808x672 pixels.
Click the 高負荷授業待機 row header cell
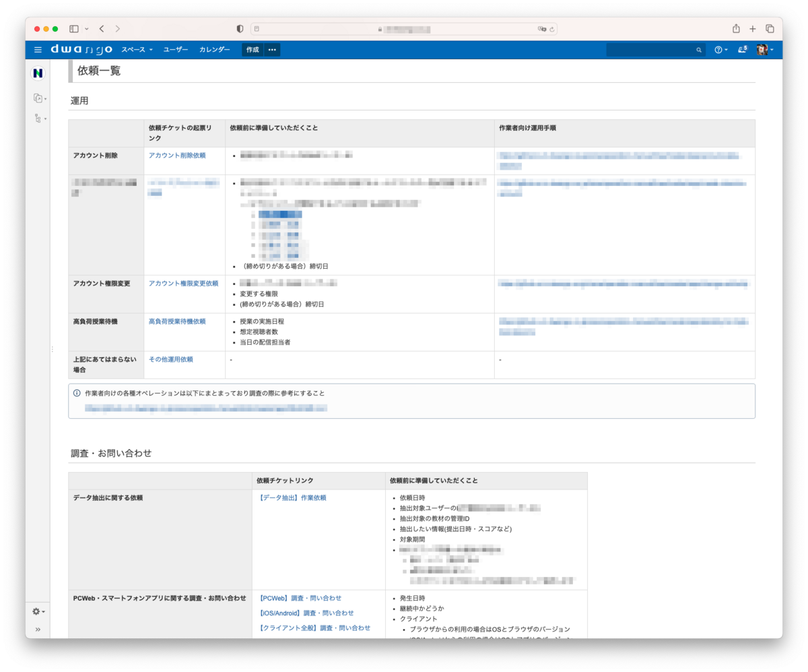coord(106,332)
